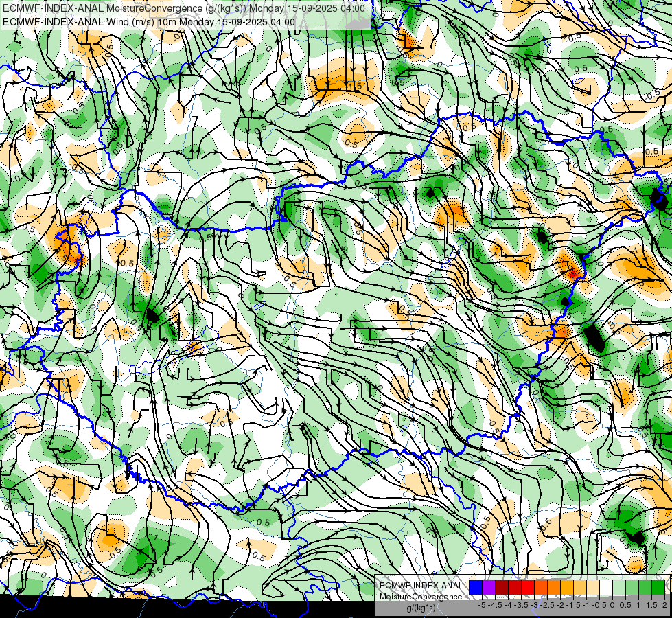Screen dimensions: 672x618
Task: Pick the bright red swatch for -3.5 to -3
Action: pyautogui.click(x=528, y=587)
